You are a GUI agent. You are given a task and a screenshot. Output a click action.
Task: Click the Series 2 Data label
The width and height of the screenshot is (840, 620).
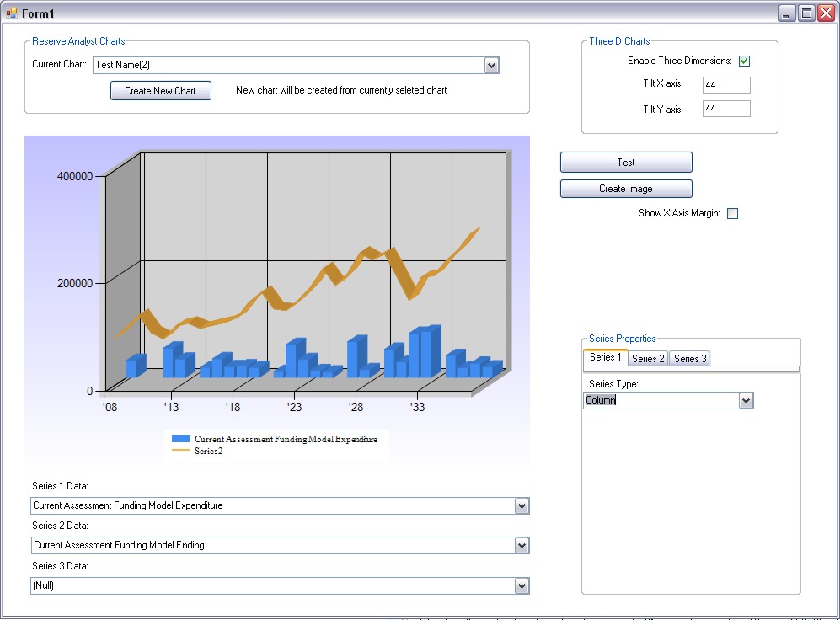60,526
